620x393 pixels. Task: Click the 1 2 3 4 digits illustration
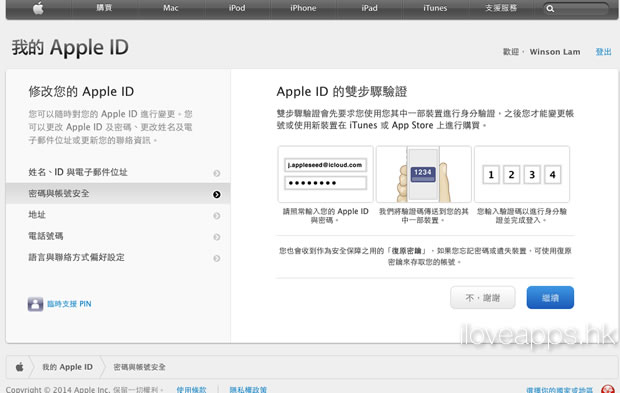(522, 174)
